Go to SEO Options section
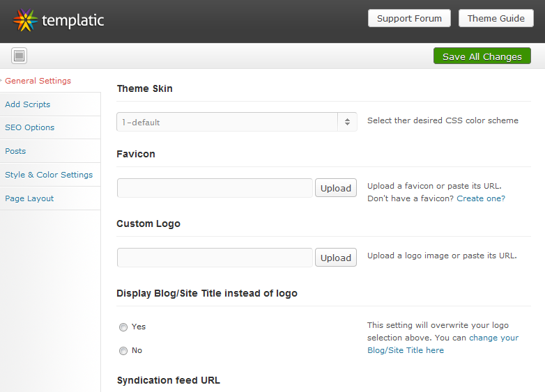The height and width of the screenshot is (392, 545). coord(29,127)
